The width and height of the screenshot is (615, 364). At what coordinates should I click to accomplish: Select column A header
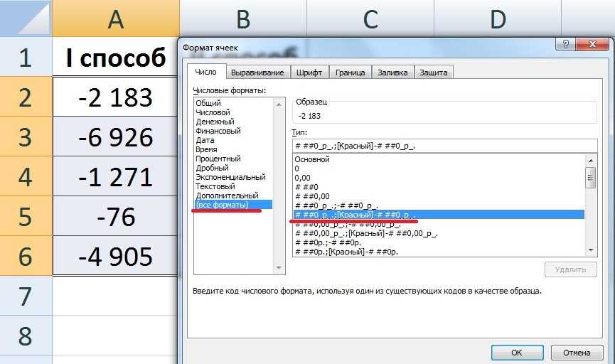tap(116, 18)
